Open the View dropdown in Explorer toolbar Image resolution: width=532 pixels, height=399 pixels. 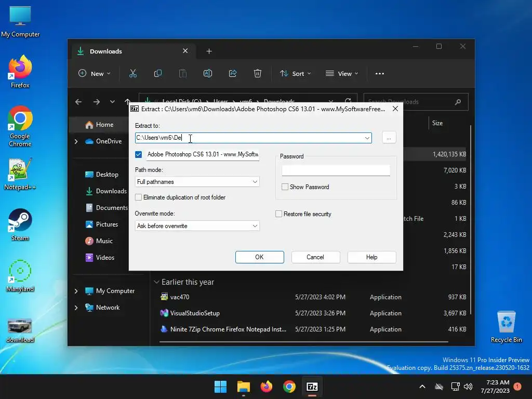[342, 74]
